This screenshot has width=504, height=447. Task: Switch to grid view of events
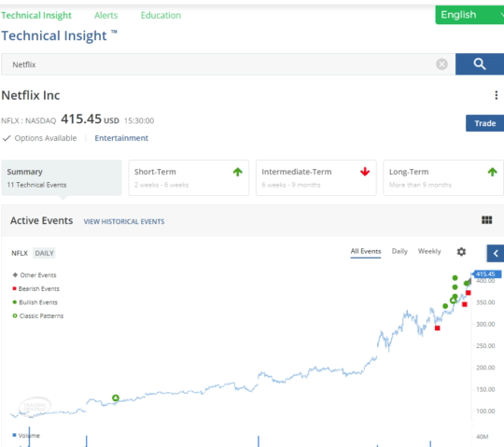pyautogui.click(x=486, y=220)
